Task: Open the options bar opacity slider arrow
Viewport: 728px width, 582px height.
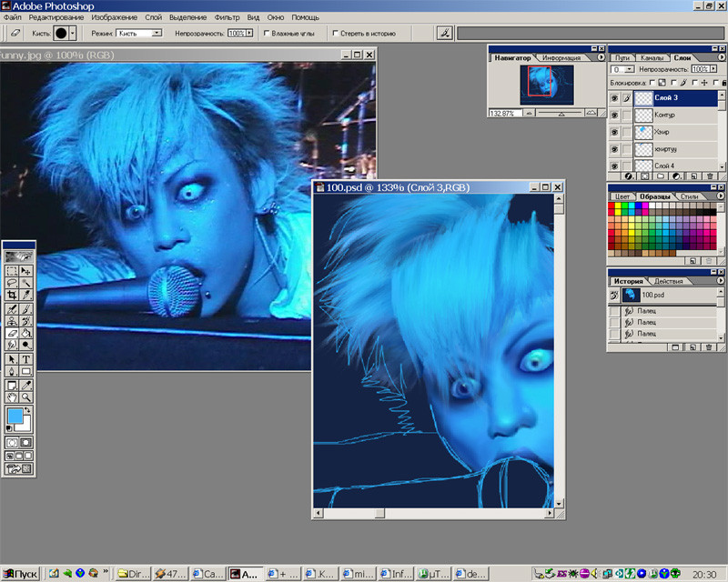Action: pos(249,34)
